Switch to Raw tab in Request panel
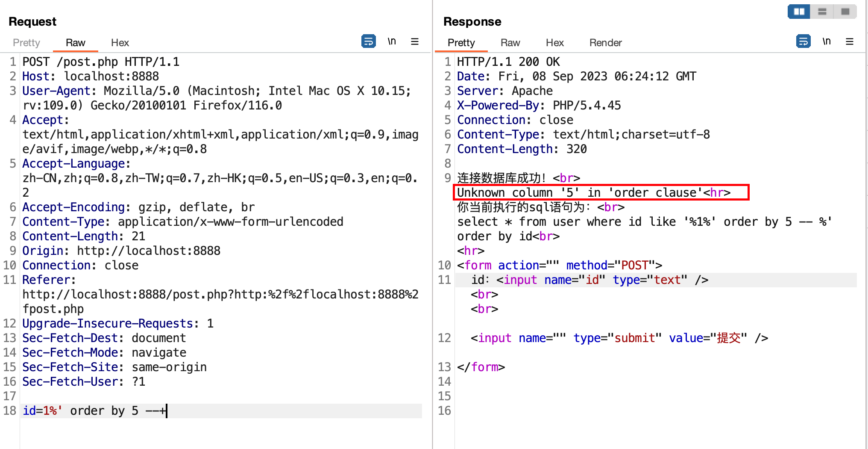The width and height of the screenshot is (868, 449). click(76, 43)
